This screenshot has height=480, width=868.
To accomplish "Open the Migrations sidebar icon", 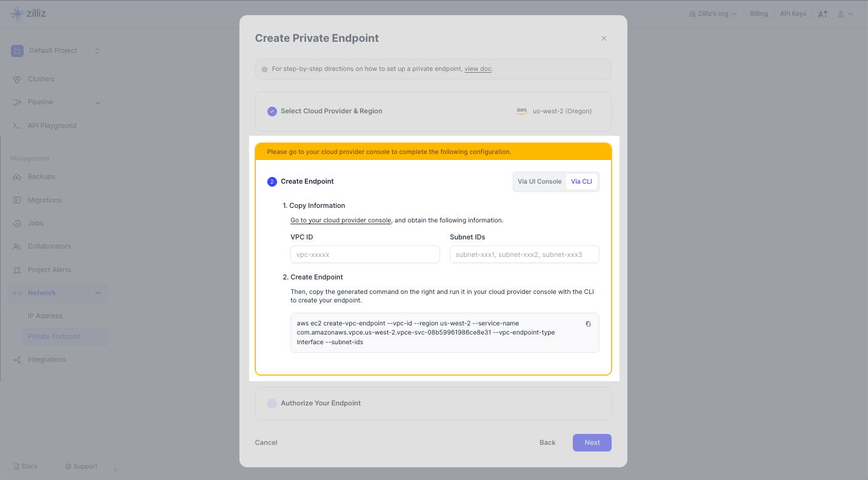I will [x=17, y=200].
